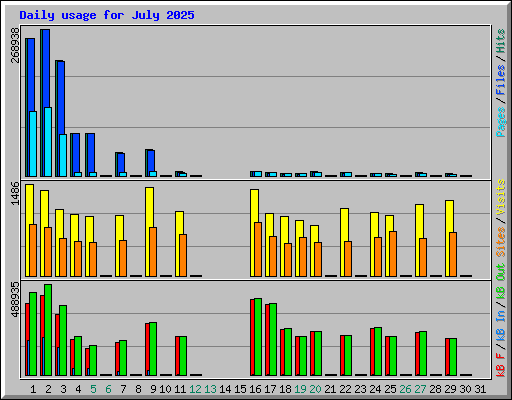512x400 pixels.
Task: Click the cyan pages bar for day 1
Action: coord(33,144)
